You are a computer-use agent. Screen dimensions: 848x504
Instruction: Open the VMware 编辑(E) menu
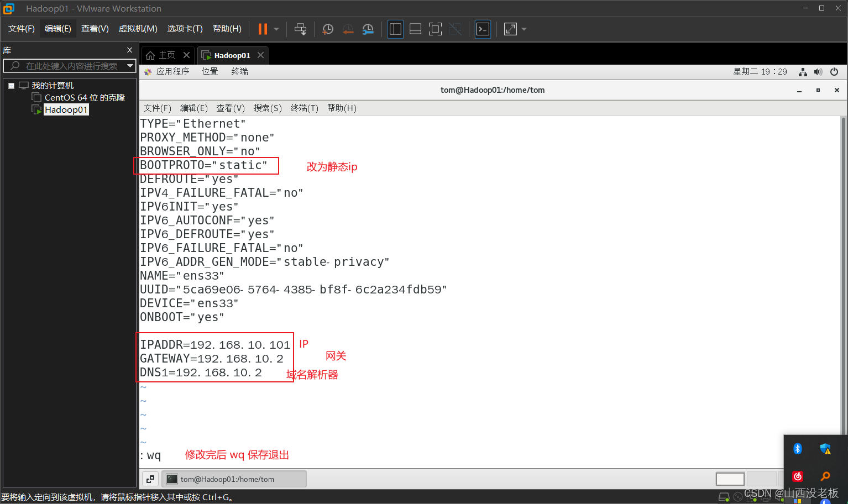click(x=58, y=29)
